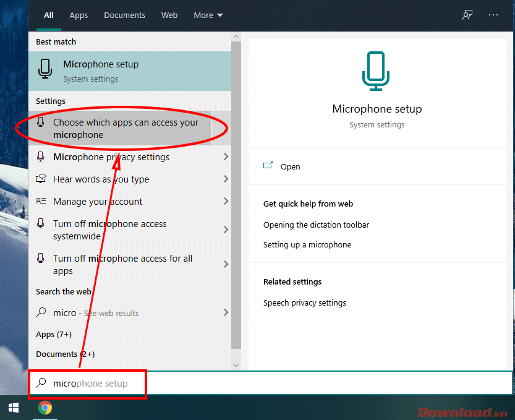The image size is (515, 420).
Task: Click the feedback person icon
Action: point(467,15)
